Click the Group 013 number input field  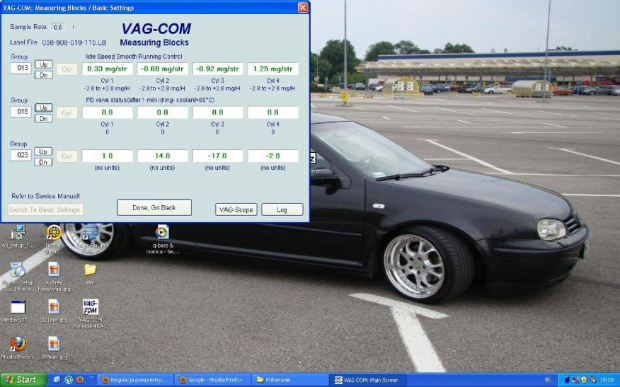[x=21, y=68]
